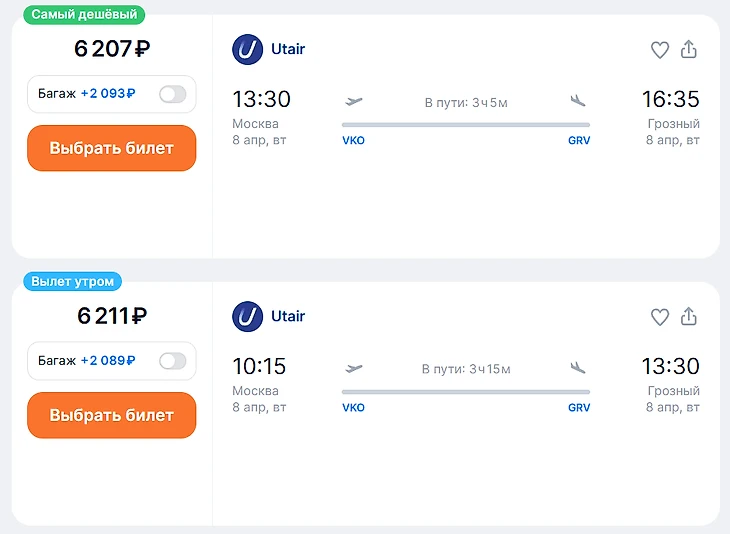The image size is (730, 534).
Task: Open the GRV airport code on the 10:15 flight
Action: [579, 408]
